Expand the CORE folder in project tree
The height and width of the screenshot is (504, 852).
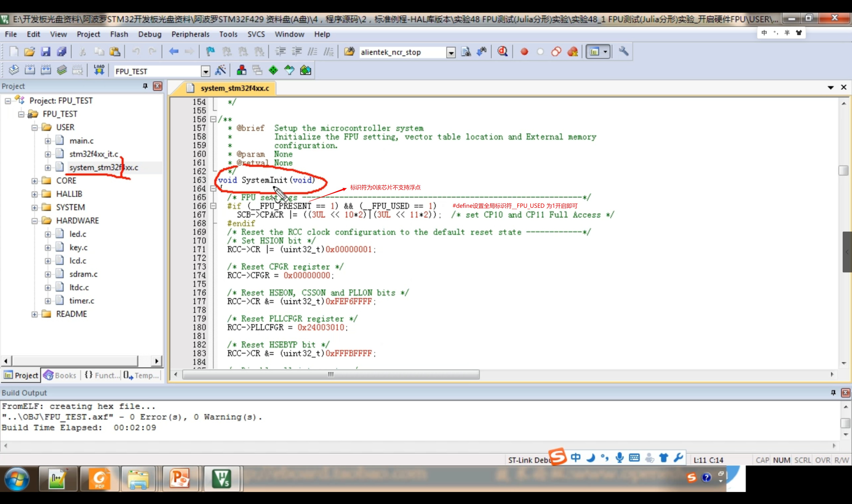coord(34,181)
